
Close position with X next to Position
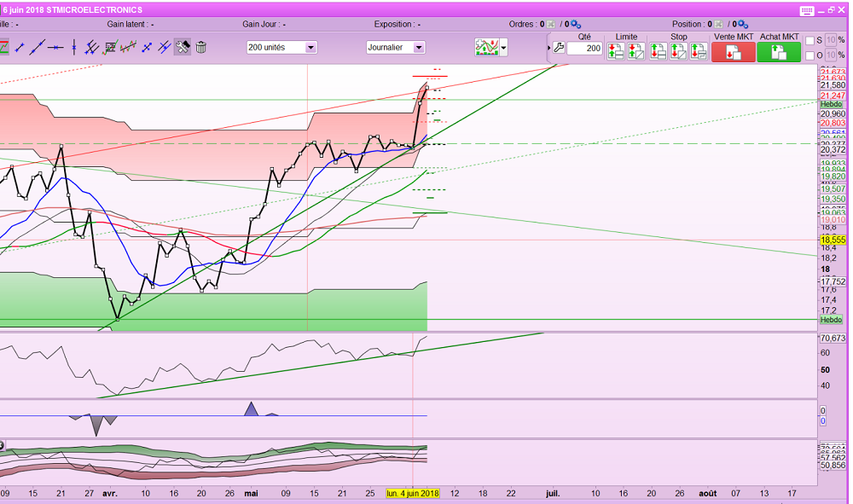[x=718, y=25]
